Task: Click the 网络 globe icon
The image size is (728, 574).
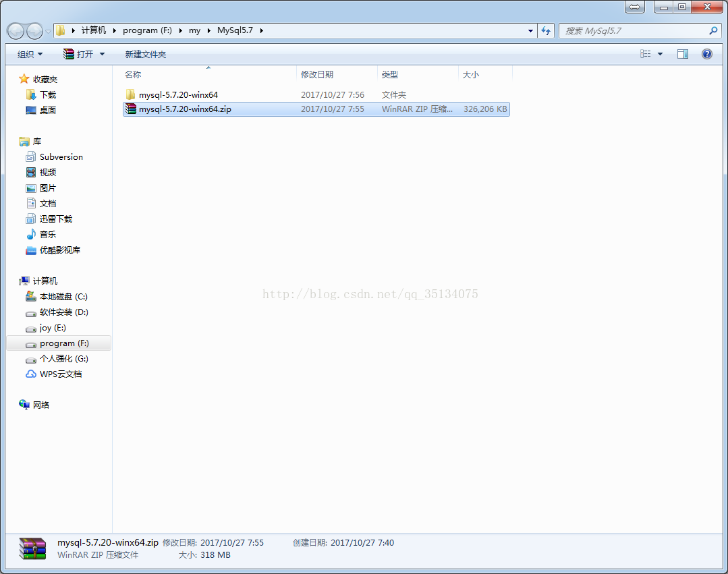Action: coord(24,404)
